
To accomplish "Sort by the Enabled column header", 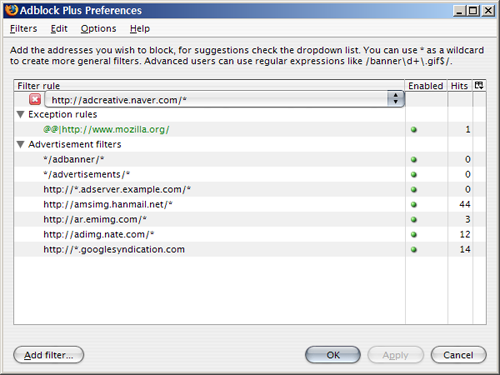I will coord(426,86).
